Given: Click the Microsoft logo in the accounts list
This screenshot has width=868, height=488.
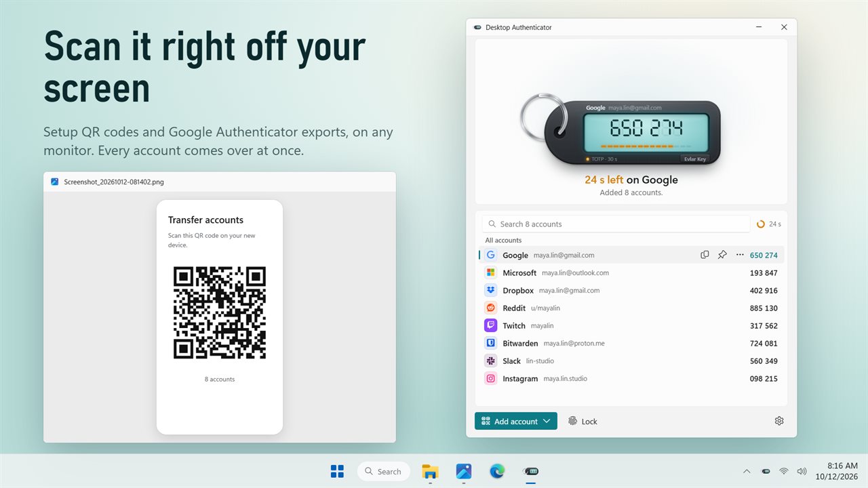Looking at the screenshot, I should pos(490,272).
